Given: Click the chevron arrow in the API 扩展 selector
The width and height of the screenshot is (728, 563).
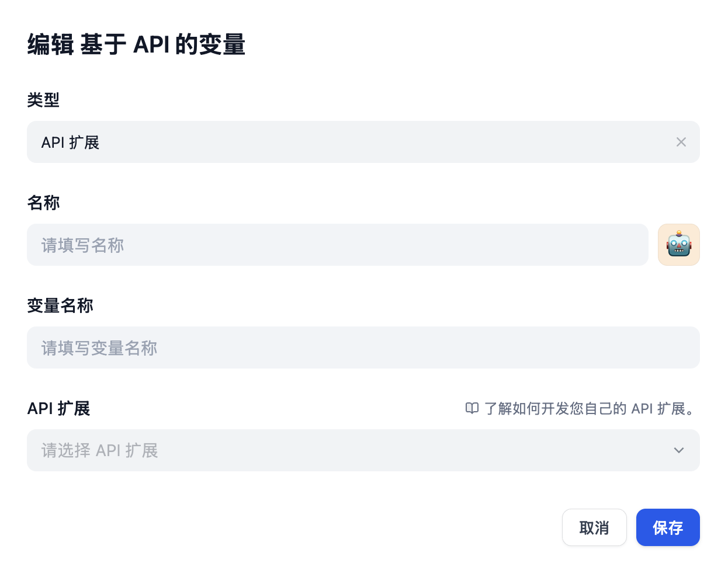Looking at the screenshot, I should (678, 450).
